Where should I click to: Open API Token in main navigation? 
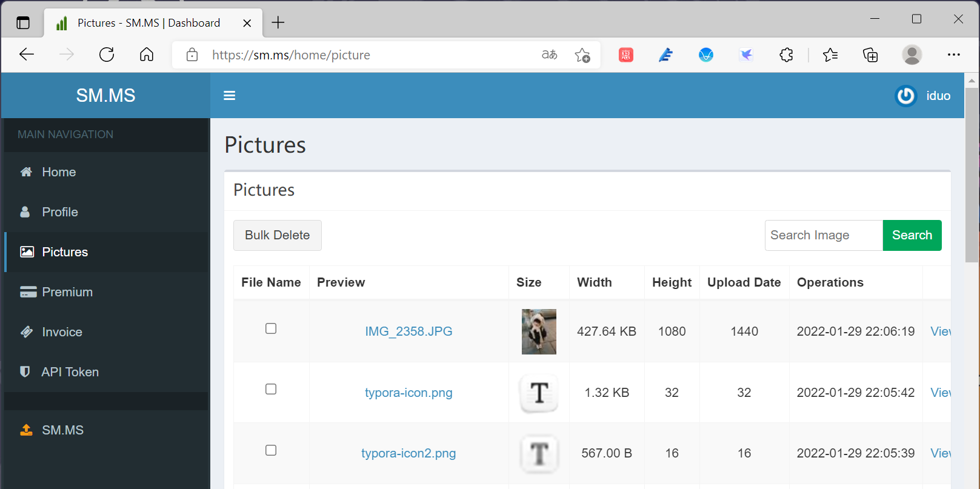[70, 372]
